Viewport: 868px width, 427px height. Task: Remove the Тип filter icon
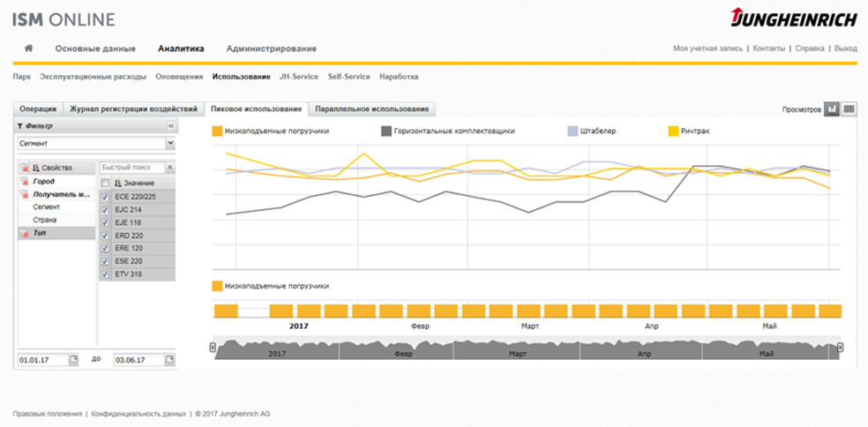[x=24, y=233]
